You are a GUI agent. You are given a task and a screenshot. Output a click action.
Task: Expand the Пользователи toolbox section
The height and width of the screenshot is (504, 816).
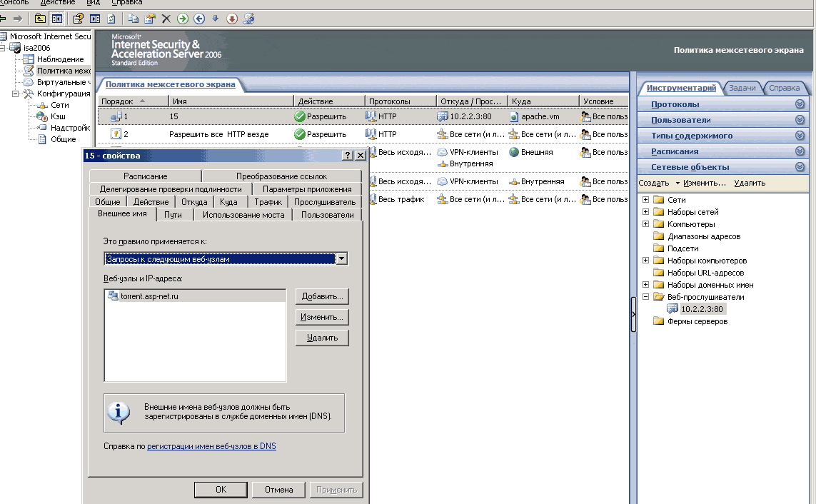click(x=800, y=120)
